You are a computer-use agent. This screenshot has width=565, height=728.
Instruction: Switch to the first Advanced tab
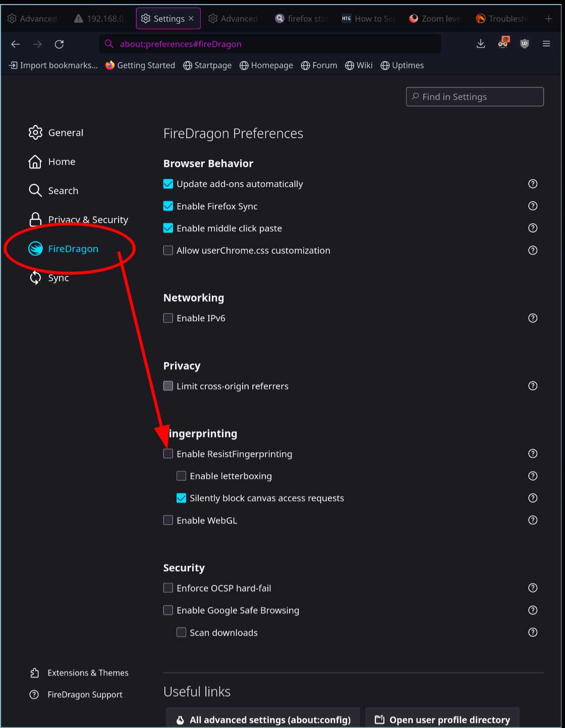pos(33,19)
